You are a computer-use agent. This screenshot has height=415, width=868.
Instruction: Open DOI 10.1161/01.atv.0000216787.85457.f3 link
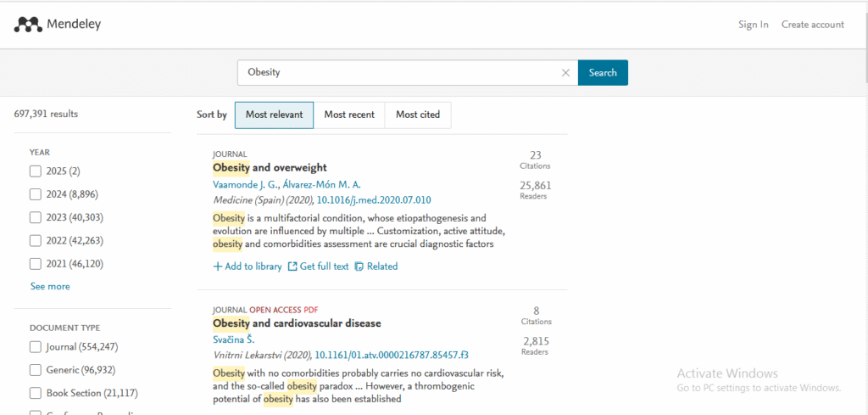point(392,355)
